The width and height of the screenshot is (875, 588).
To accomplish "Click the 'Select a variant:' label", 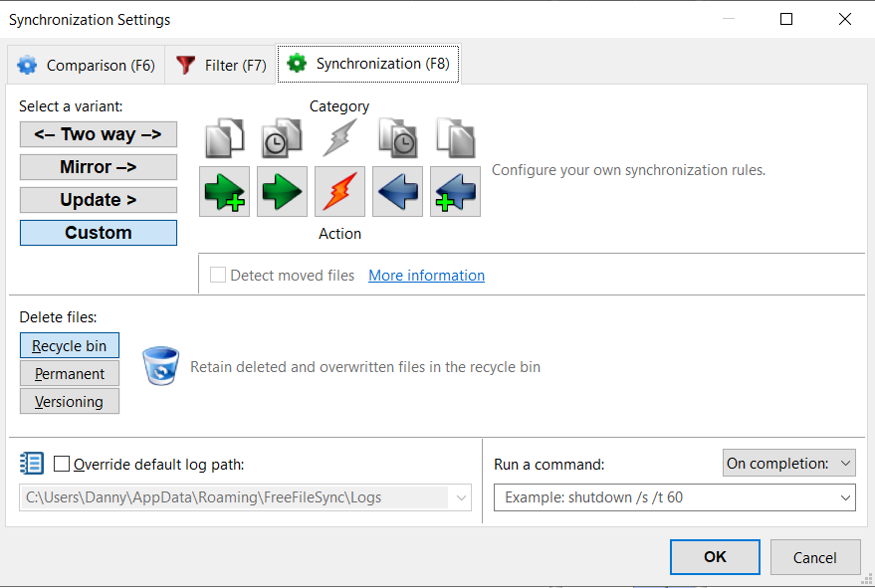I will pos(71,106).
